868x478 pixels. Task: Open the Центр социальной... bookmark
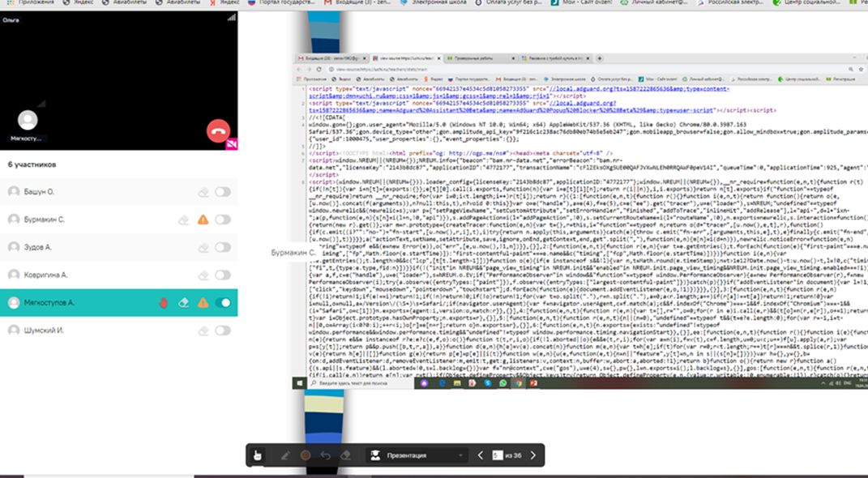[806, 2]
